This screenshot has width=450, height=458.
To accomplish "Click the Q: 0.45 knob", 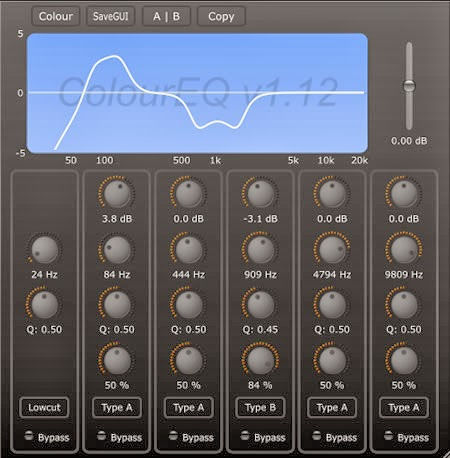I will [260, 305].
